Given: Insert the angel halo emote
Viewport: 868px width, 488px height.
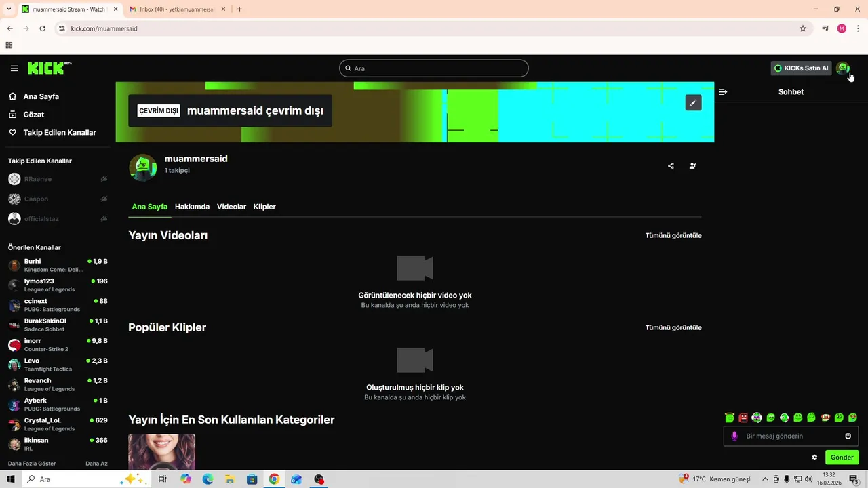Looking at the screenshot, I should 730,418.
